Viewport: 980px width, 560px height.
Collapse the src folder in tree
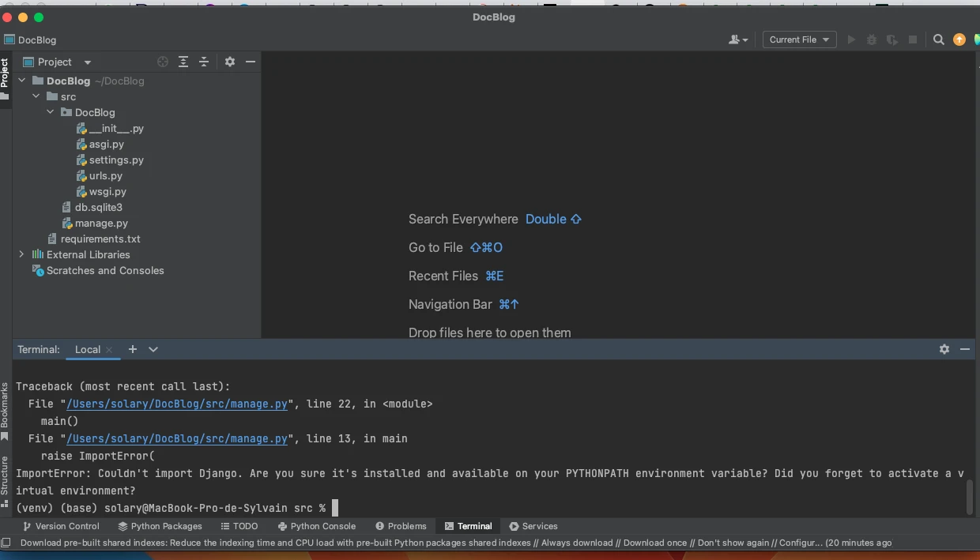coord(36,96)
